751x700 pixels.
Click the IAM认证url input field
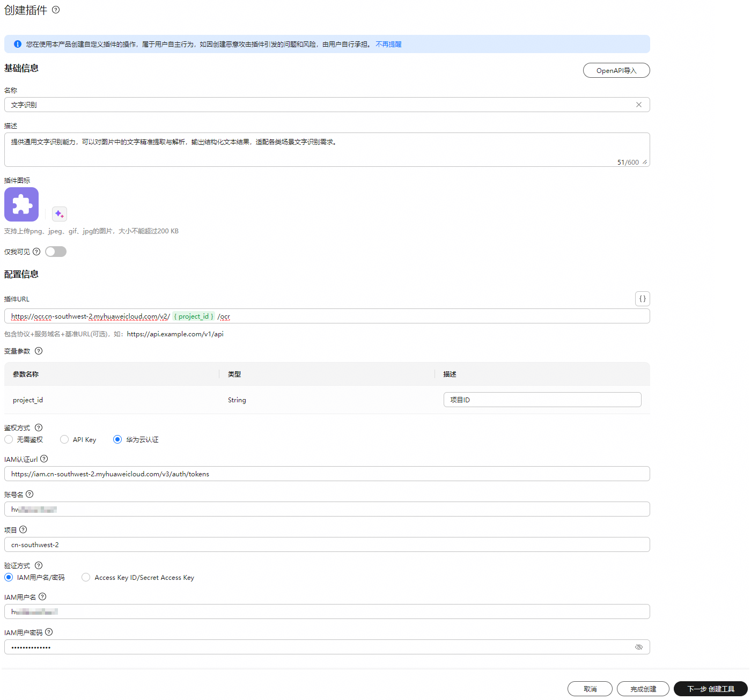(327, 474)
